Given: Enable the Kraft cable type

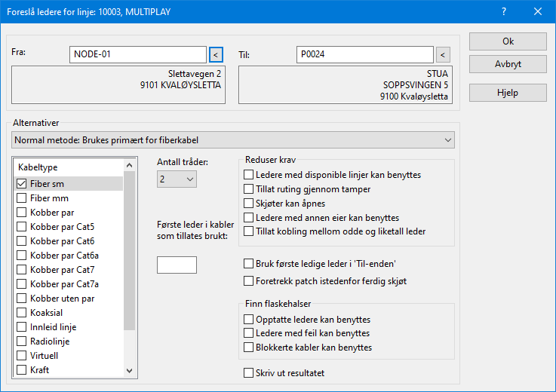Looking at the screenshot, I should point(22,370).
